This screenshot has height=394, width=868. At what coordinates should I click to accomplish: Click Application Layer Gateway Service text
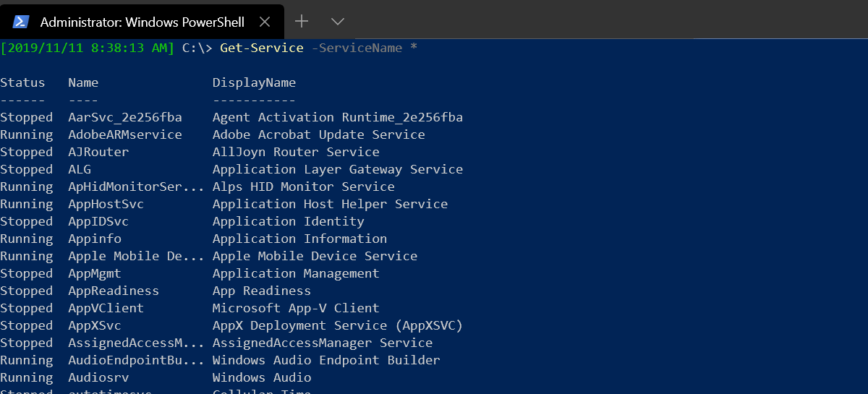(x=338, y=169)
